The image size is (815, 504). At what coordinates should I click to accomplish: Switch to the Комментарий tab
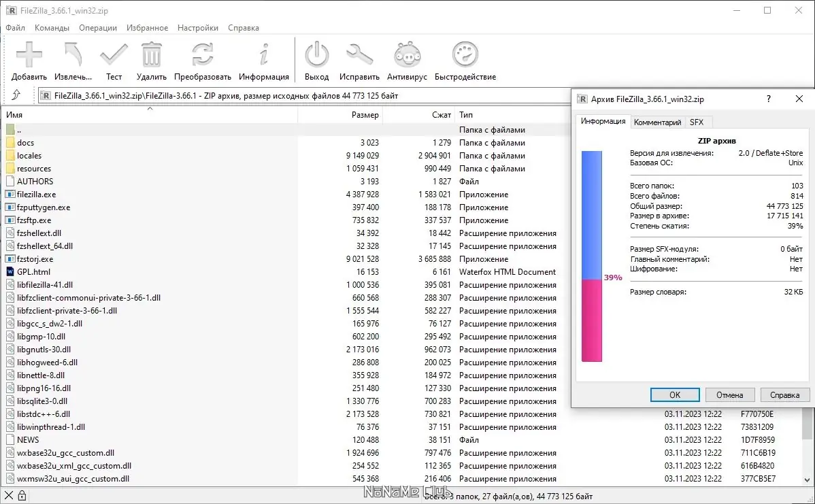coord(657,122)
